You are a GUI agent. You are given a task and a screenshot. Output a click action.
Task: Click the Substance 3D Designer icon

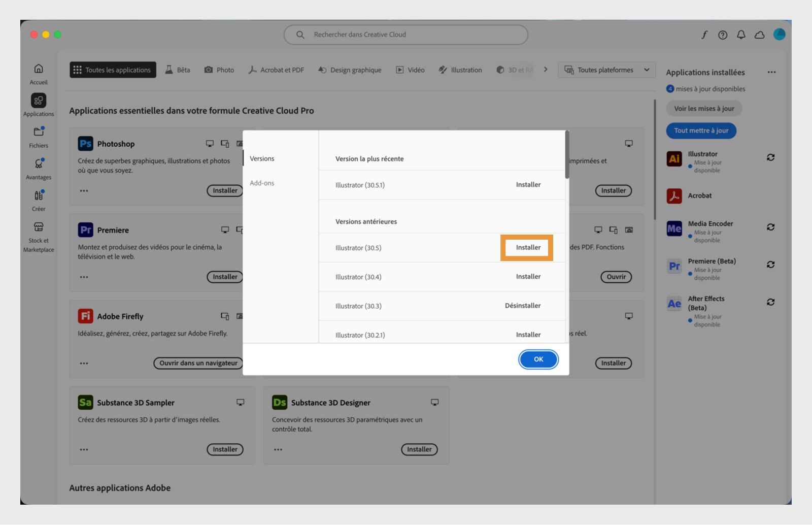(x=280, y=403)
